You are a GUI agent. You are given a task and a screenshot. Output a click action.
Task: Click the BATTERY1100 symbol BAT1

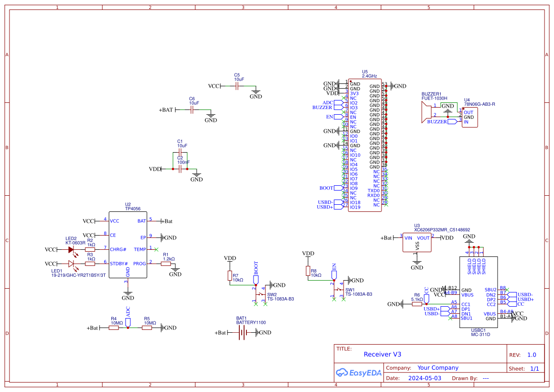(x=242, y=332)
